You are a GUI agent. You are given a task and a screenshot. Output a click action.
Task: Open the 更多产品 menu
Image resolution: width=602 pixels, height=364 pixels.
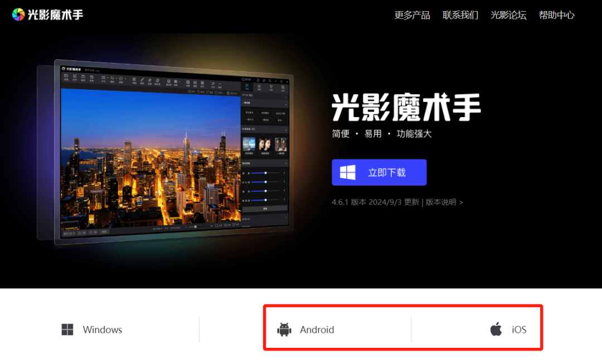pyautogui.click(x=412, y=15)
